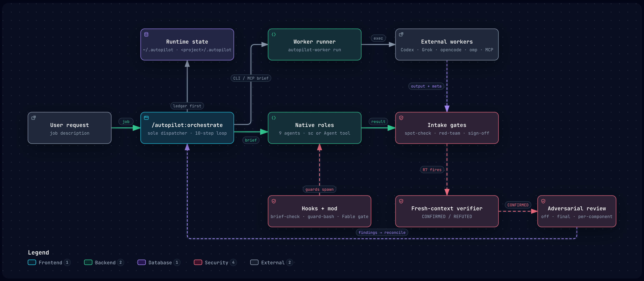Image resolution: width=644 pixels, height=281 pixels.
Task: Click 'autopilot-worker run' subtitle text
Action: click(314, 50)
